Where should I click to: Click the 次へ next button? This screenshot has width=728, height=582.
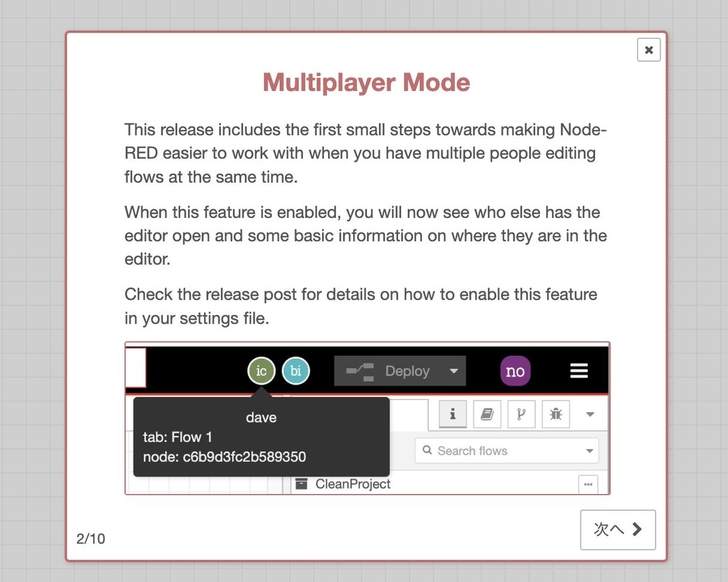[x=618, y=530]
